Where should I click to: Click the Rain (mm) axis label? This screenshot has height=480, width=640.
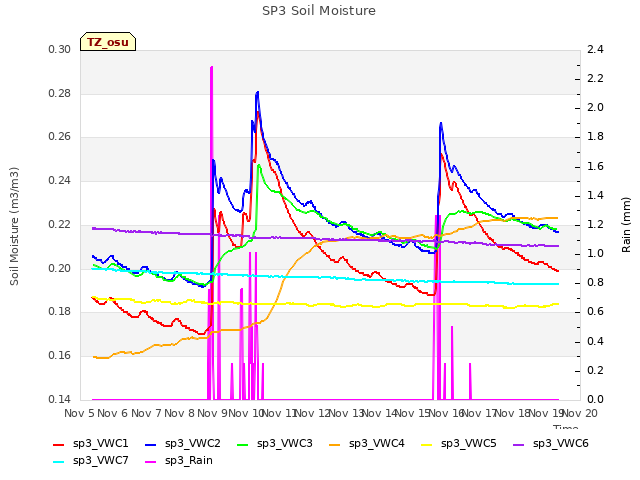pyautogui.click(x=626, y=225)
